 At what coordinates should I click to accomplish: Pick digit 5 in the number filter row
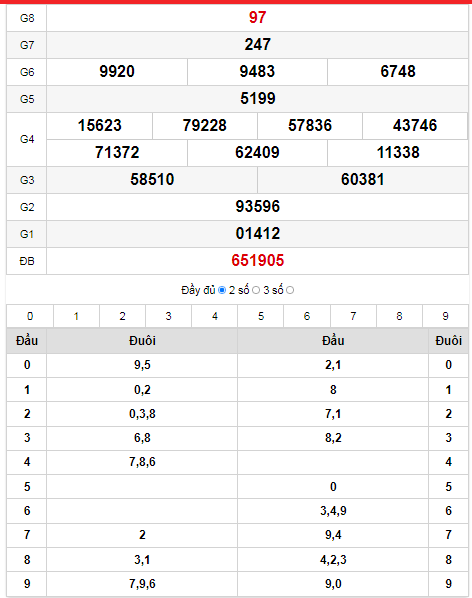261,316
